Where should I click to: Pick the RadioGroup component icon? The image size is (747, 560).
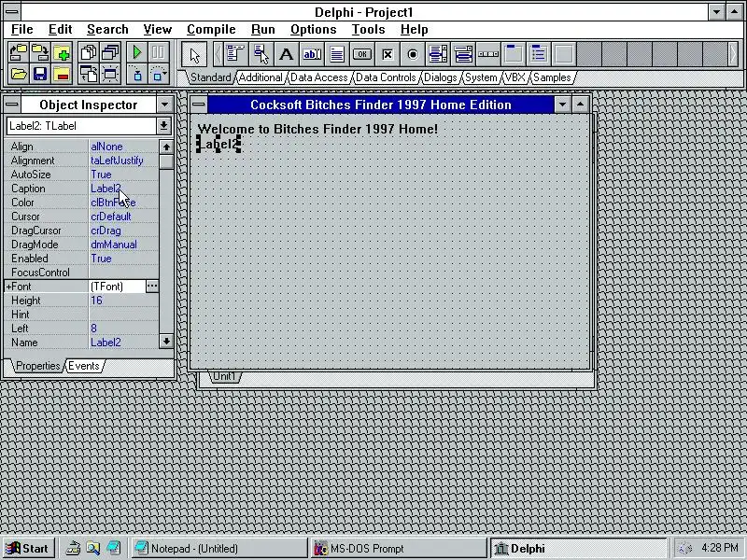(x=539, y=54)
